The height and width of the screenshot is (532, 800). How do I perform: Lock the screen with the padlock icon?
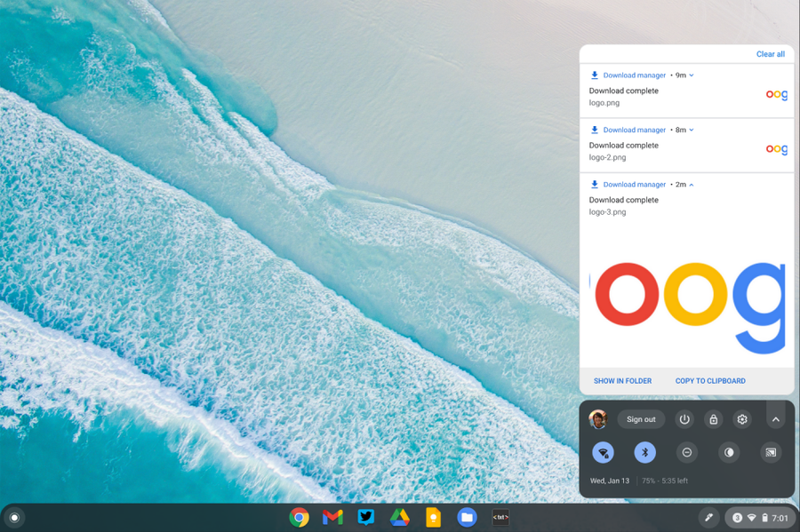(713, 419)
